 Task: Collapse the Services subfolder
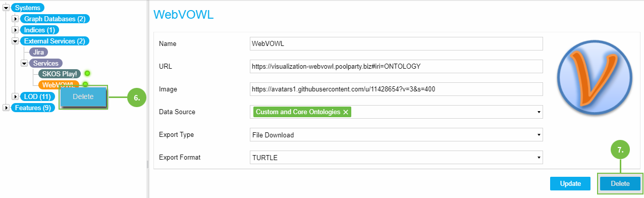pos(24,63)
